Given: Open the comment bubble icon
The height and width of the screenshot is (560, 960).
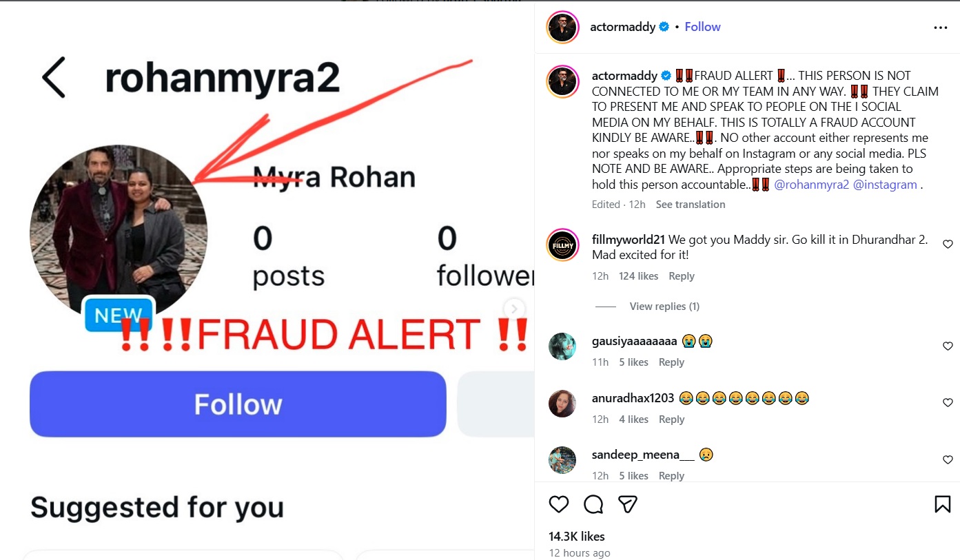Looking at the screenshot, I should [x=593, y=504].
